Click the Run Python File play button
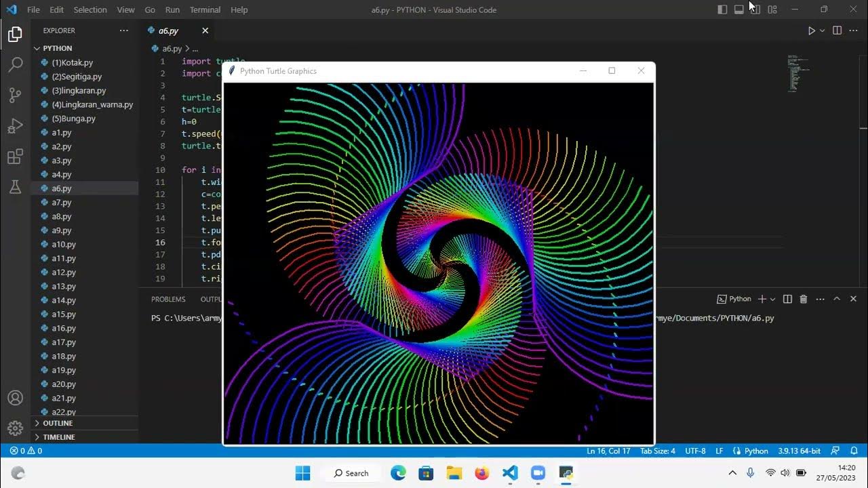Image resolution: width=868 pixels, height=488 pixels. click(811, 30)
